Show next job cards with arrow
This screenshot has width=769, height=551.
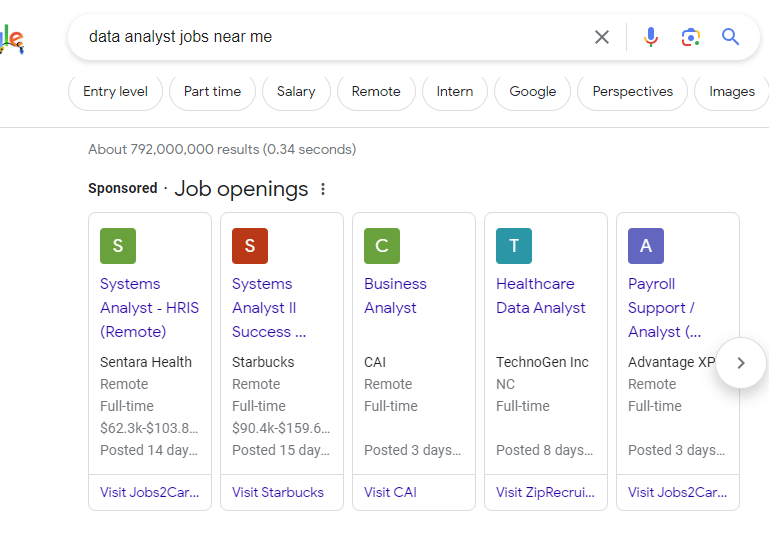coord(741,363)
